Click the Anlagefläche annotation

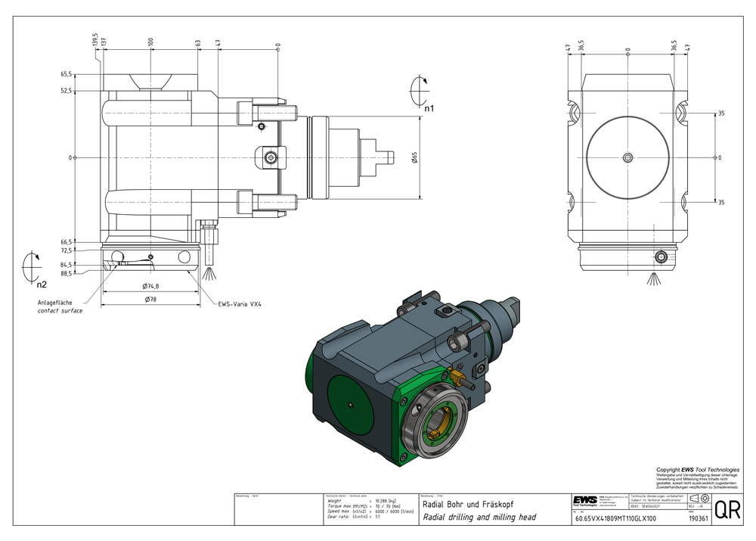pos(55,303)
